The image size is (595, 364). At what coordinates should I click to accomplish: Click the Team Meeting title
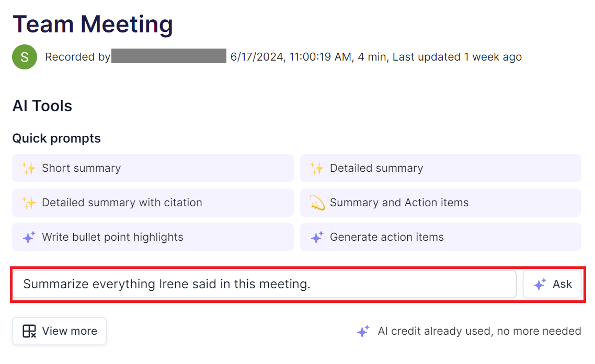pyautogui.click(x=93, y=25)
